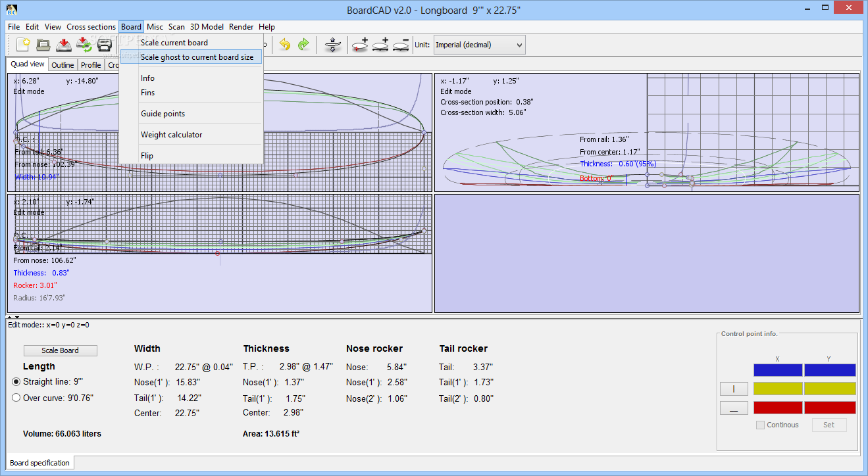
Task: Open the File menu
Action: tap(14, 27)
